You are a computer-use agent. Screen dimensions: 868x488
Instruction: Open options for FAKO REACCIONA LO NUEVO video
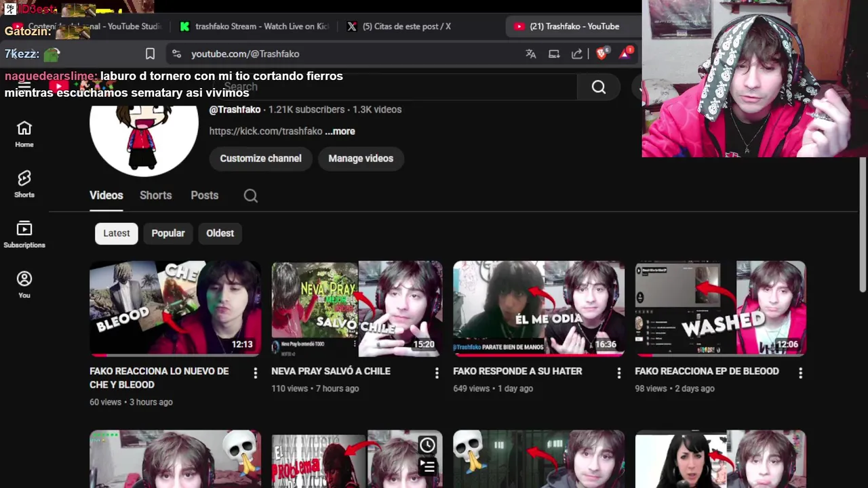[256, 373]
